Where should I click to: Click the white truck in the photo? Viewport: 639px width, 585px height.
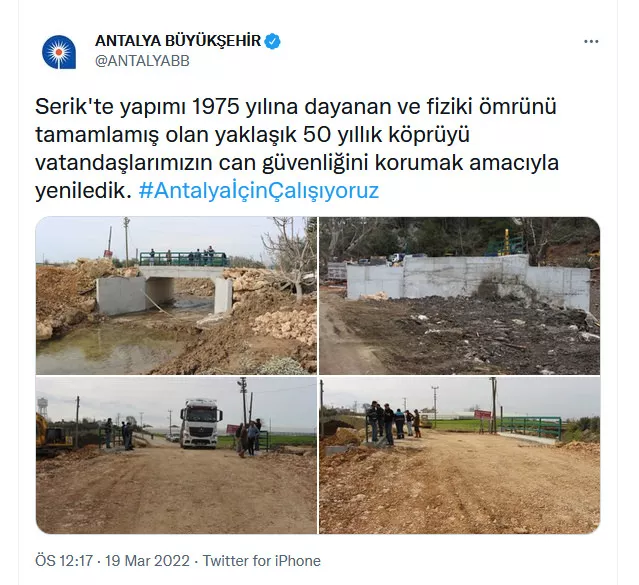pyautogui.click(x=201, y=423)
